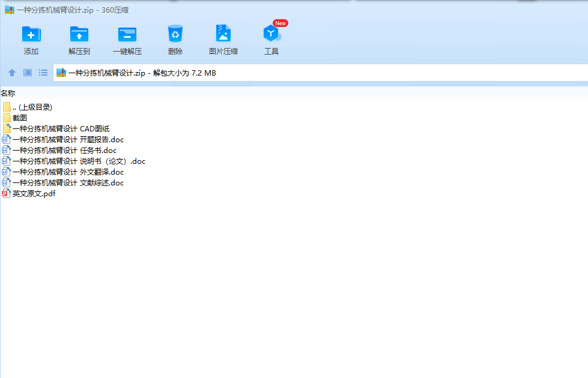Go up one level with the up arrow

[x=12, y=73]
